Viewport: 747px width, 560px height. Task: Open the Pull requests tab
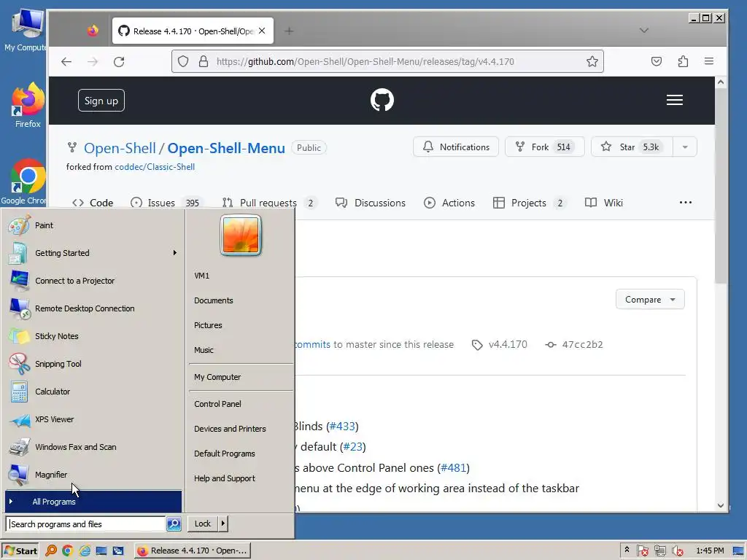(270, 203)
